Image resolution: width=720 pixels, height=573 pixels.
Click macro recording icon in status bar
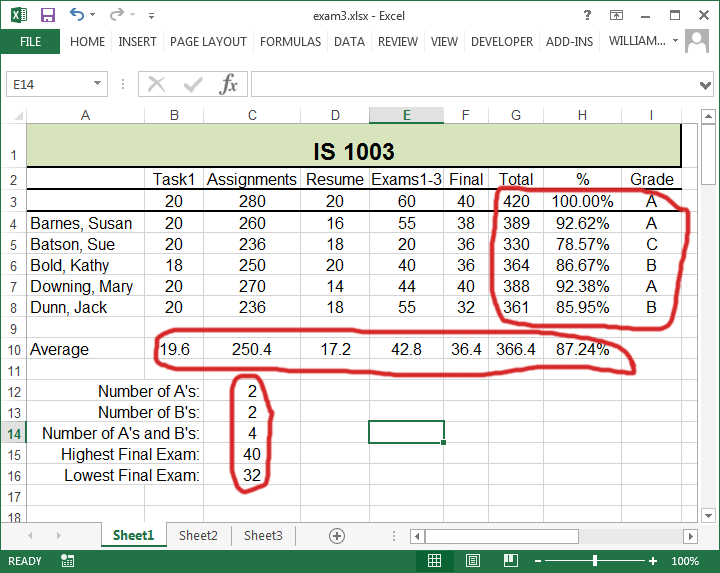pos(67,561)
